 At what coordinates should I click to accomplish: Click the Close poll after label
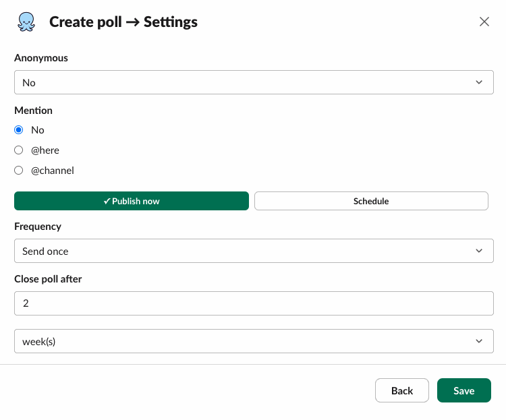click(48, 278)
